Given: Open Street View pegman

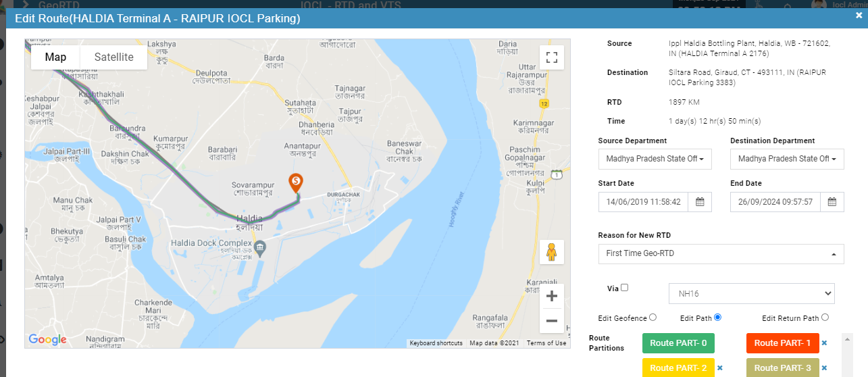Looking at the screenshot, I should click(x=551, y=252).
